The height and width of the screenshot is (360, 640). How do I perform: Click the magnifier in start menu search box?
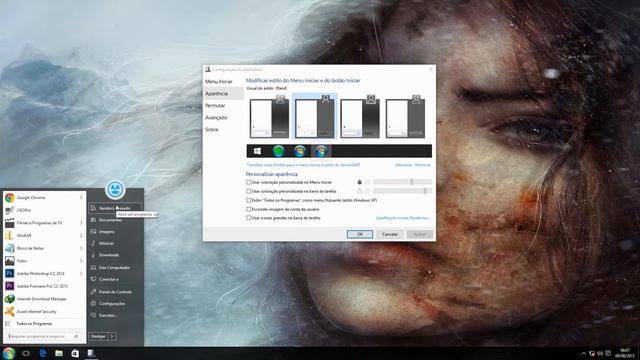76,337
